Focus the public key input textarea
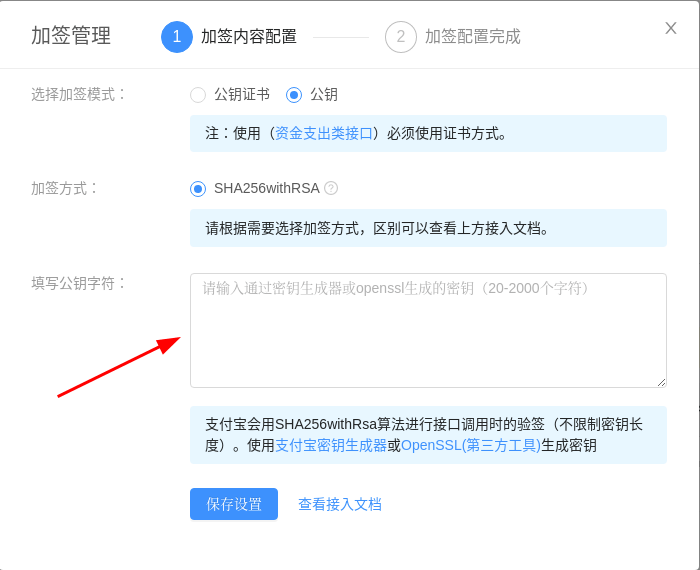700x570 pixels. (x=428, y=330)
